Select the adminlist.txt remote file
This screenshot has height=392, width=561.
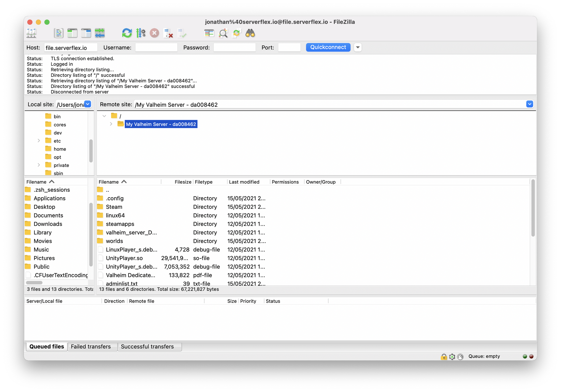(121, 283)
